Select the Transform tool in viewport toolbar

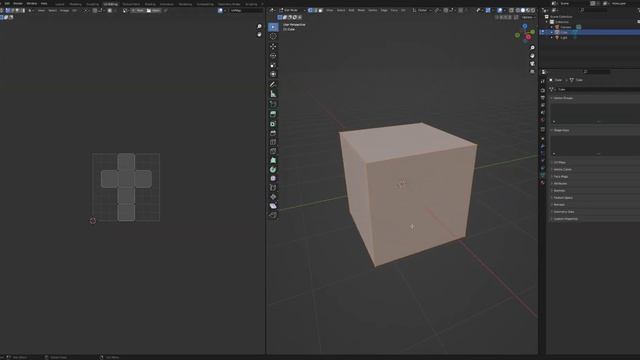point(273,75)
